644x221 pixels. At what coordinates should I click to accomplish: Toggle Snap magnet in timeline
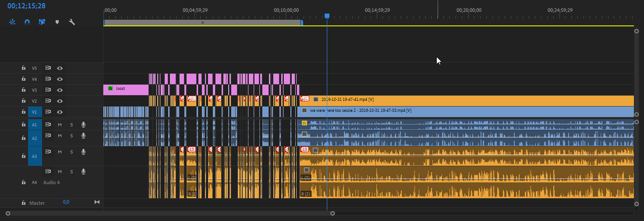coord(27,21)
